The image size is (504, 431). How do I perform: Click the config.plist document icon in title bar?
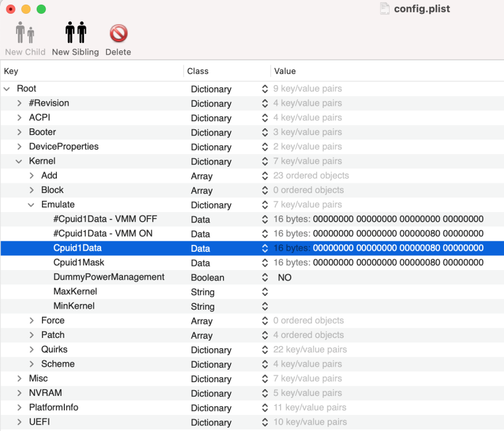pos(384,9)
